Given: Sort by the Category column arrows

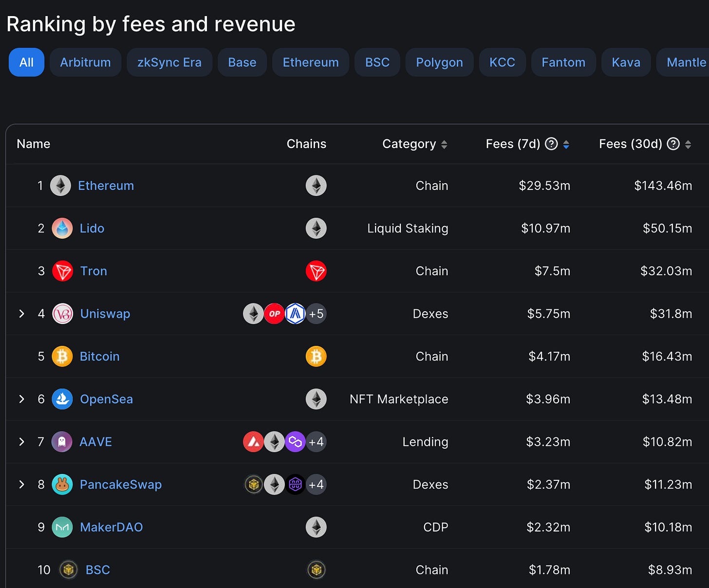Looking at the screenshot, I should coord(444,144).
